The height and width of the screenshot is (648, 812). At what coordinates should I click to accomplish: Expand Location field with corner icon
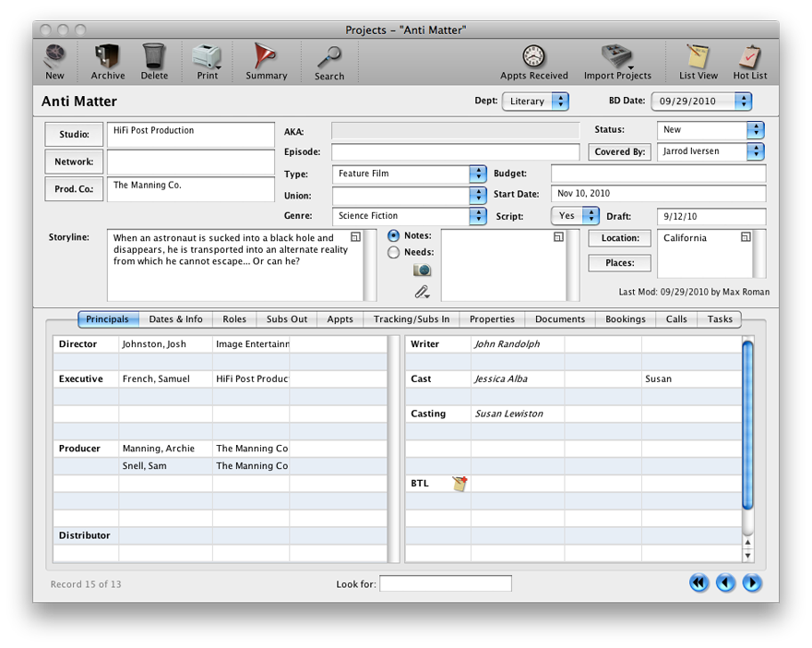point(746,236)
